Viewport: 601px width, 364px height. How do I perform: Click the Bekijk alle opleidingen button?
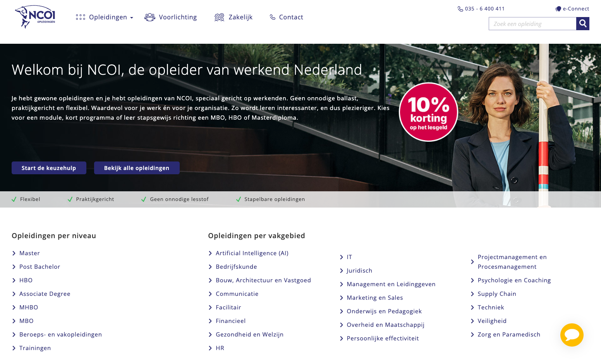(137, 168)
